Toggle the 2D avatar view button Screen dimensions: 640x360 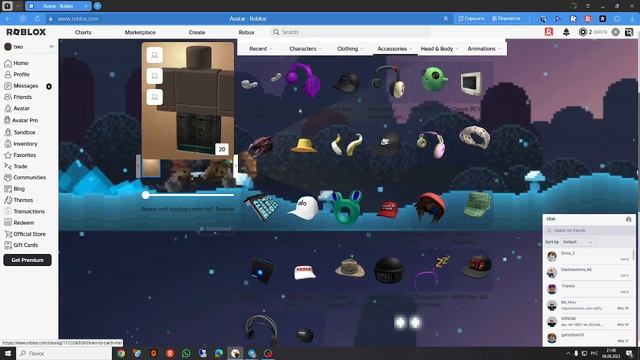click(222, 149)
